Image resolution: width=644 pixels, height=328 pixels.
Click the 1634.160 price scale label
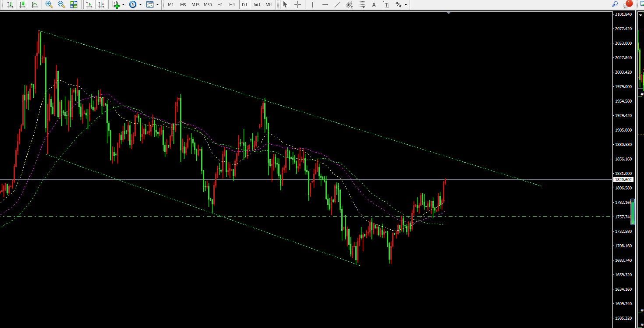point(623,289)
